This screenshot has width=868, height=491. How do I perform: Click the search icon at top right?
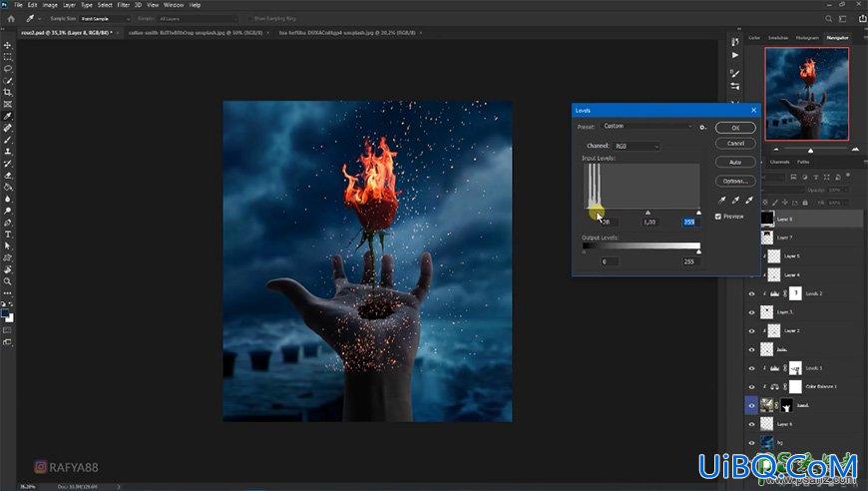[829, 19]
